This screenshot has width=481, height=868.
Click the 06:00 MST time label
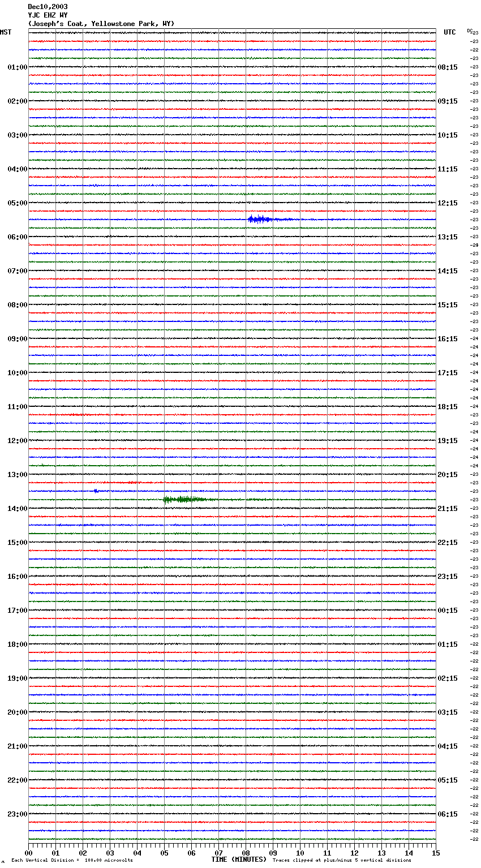tap(18, 237)
